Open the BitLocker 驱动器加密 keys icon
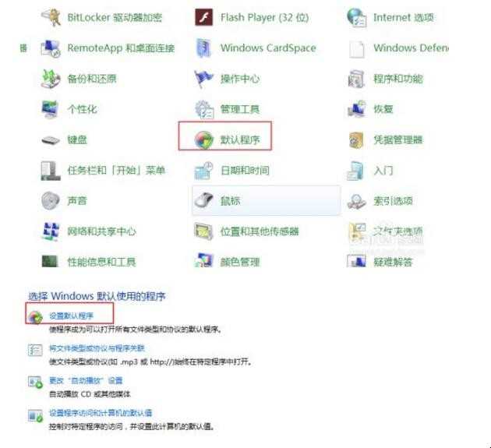The width and height of the screenshot is (491, 448). point(51,17)
